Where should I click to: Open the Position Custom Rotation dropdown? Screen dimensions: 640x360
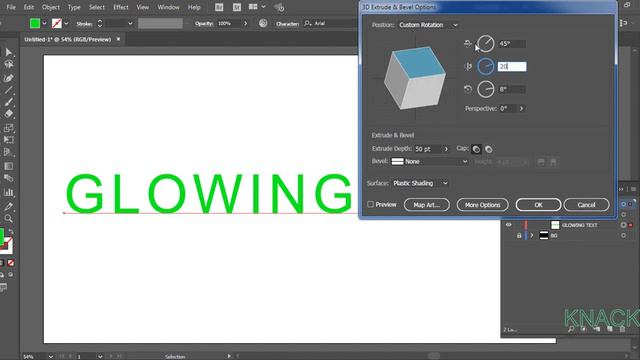429,25
